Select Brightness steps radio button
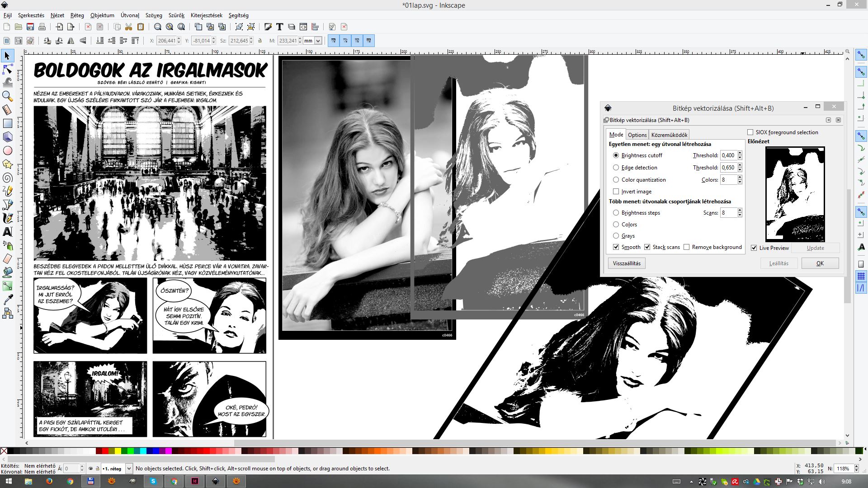The height and width of the screenshot is (488, 868). 616,213
